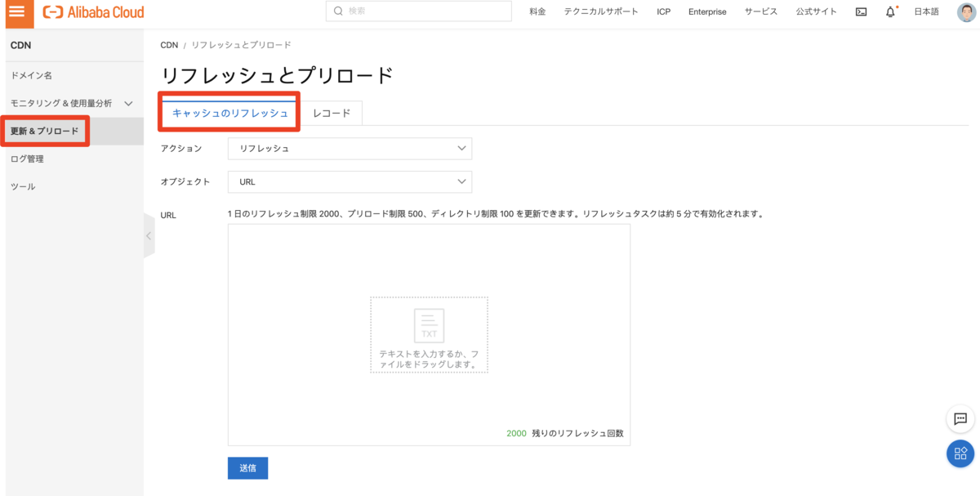Viewport: 980px width, 496px height.
Task: Open the hamburger menu in top-left corner
Action: 16,12
